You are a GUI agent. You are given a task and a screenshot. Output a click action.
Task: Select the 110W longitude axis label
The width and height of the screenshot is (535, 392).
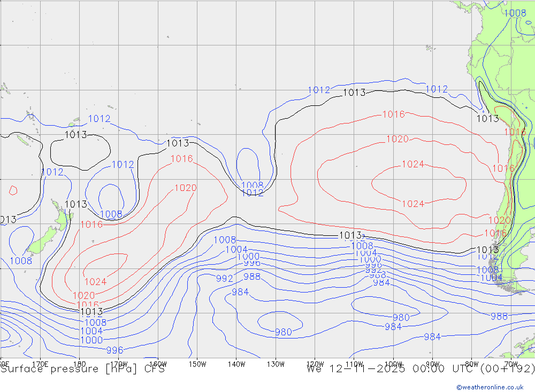tap(354, 364)
